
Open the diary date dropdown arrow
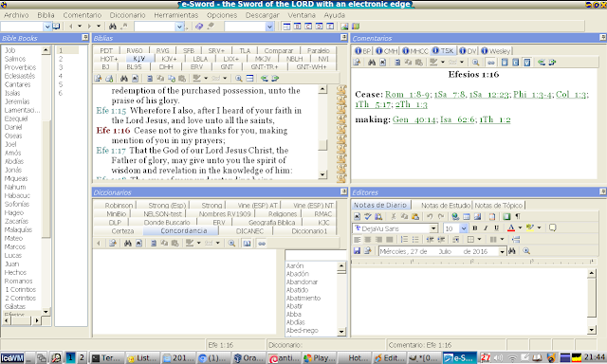[x=502, y=251]
